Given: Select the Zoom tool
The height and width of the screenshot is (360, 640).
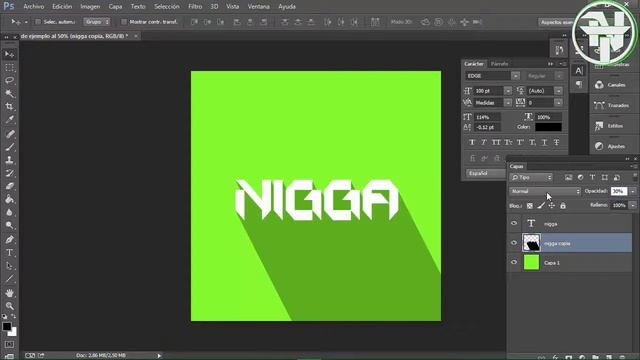Looking at the screenshot, I should pos(9,306).
